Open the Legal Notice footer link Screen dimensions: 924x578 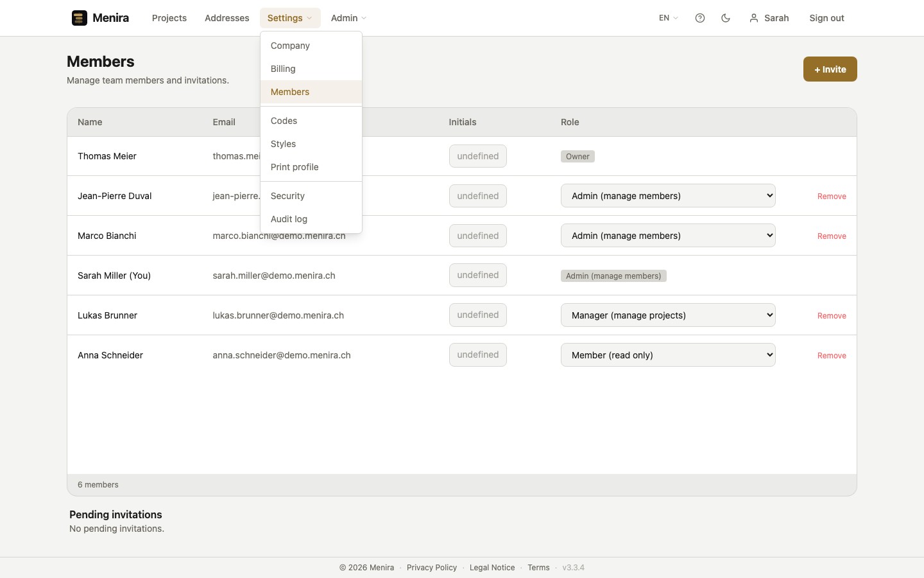click(x=492, y=568)
